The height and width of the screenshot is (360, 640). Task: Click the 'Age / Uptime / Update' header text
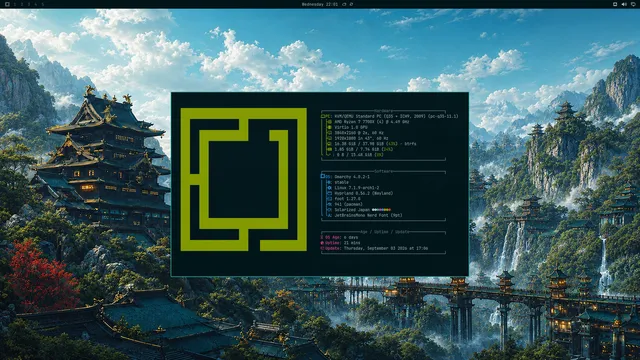pos(384,232)
